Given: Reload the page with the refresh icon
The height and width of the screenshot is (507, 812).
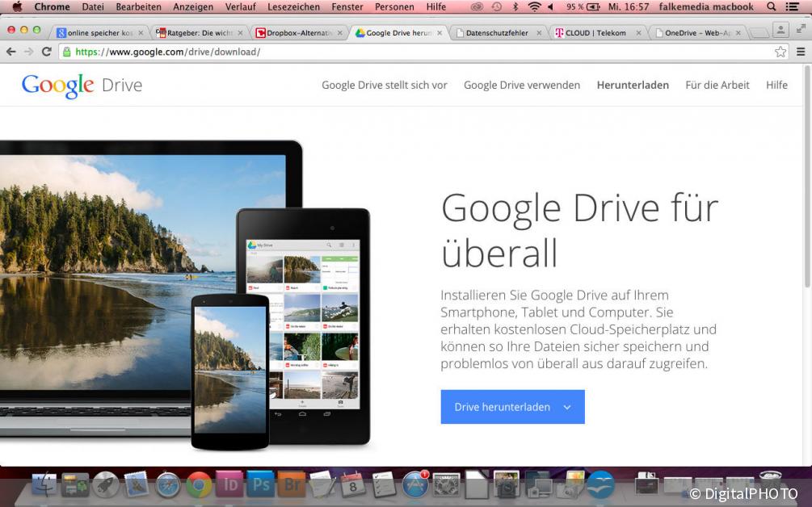Looking at the screenshot, I should coord(47,52).
